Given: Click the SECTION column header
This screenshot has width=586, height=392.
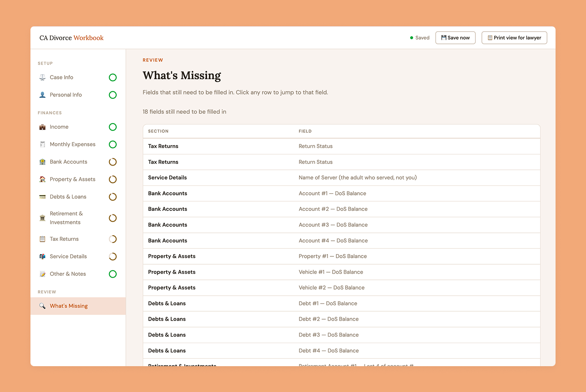Looking at the screenshot, I should click(158, 131).
